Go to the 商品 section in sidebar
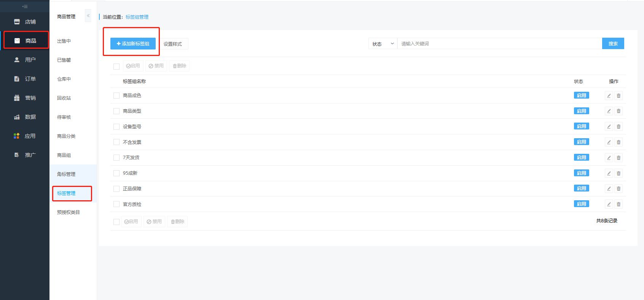The height and width of the screenshot is (300, 644). (x=25, y=41)
